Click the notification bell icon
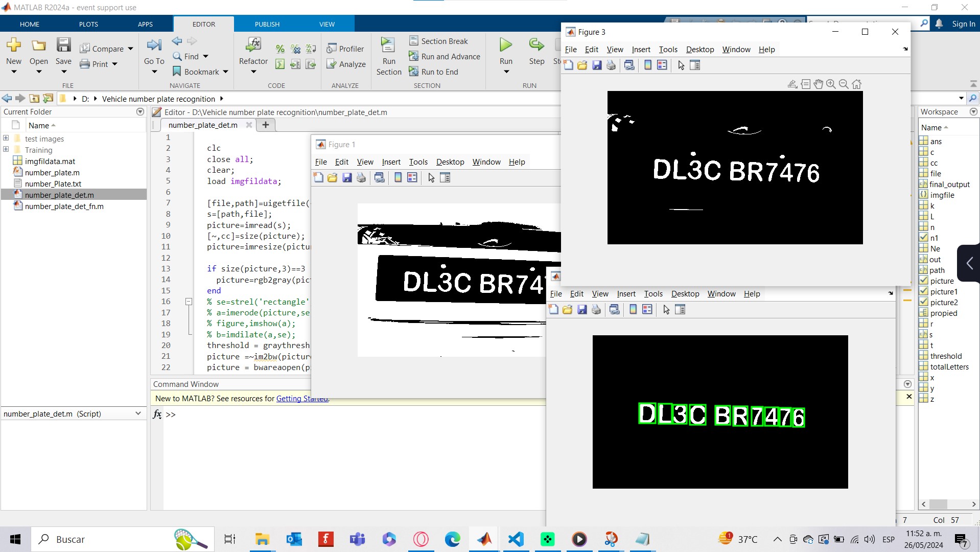The height and width of the screenshot is (552, 980). click(x=939, y=24)
